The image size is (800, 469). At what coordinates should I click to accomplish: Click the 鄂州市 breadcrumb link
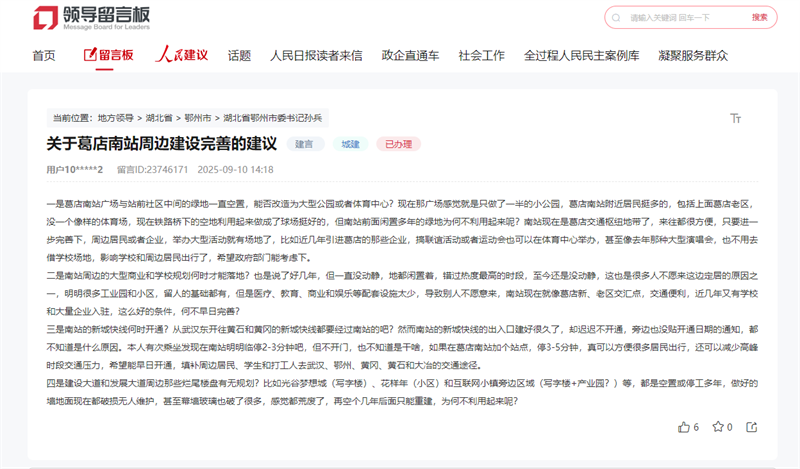(197, 118)
